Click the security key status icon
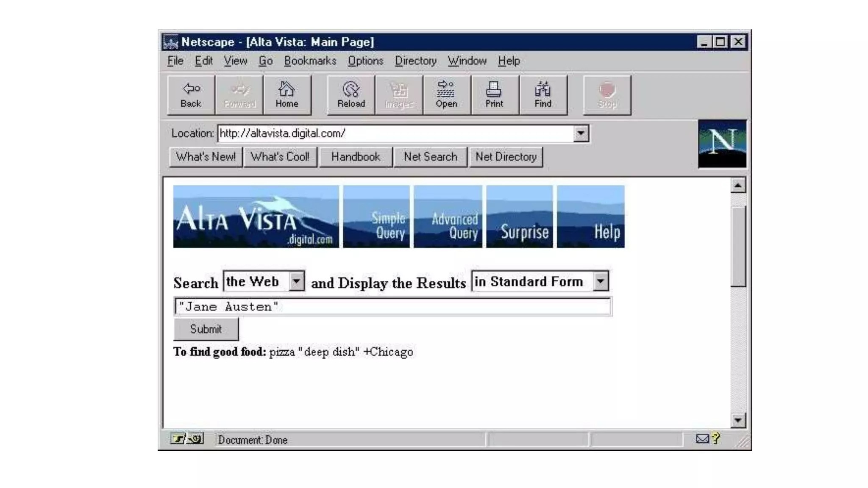The image size is (868, 488). pyautogui.click(x=186, y=439)
